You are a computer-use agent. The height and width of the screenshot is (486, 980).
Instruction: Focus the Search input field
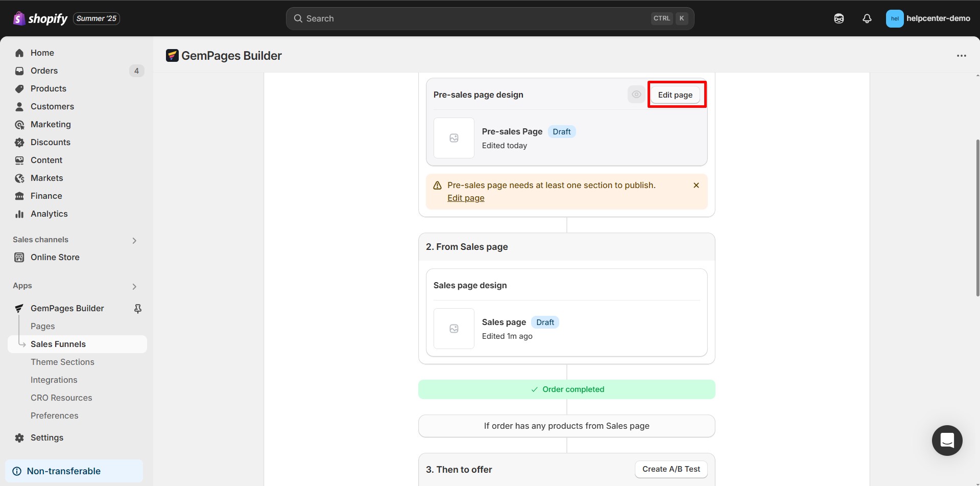475,18
